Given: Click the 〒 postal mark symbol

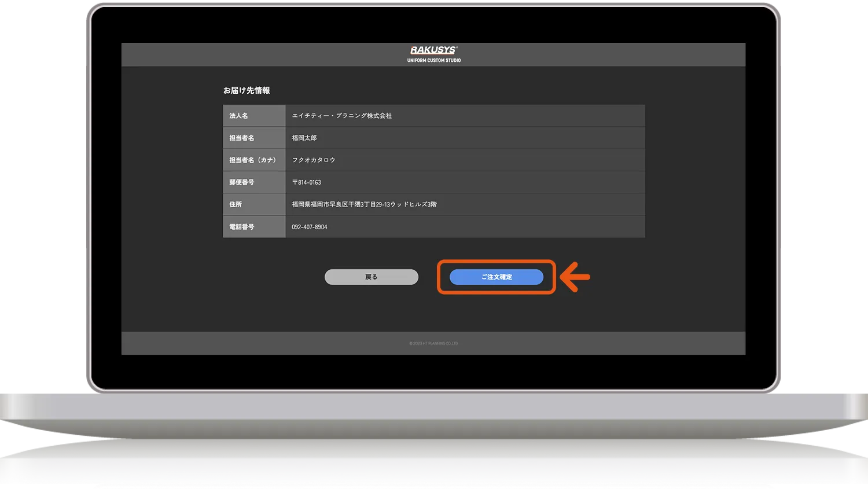Looking at the screenshot, I should coord(295,182).
